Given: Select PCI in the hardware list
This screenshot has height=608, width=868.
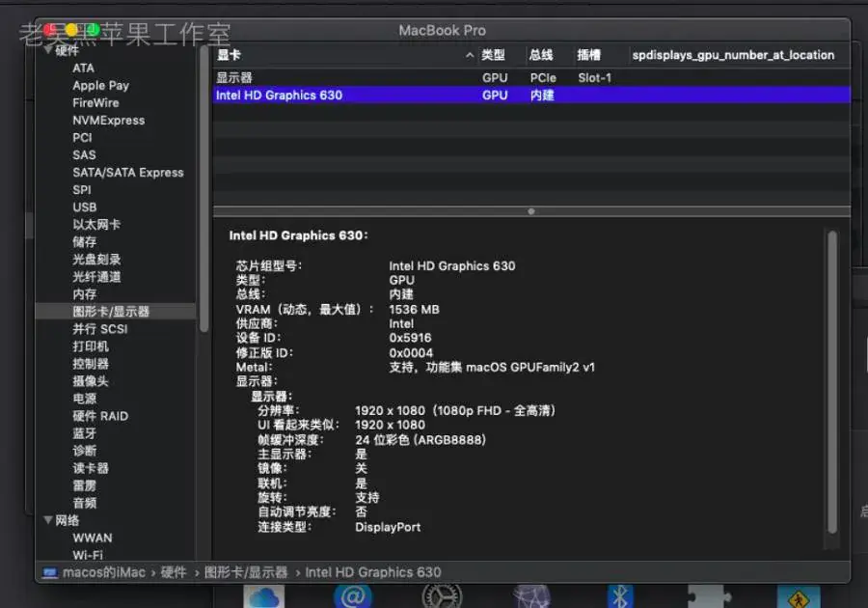Looking at the screenshot, I should coord(82,137).
